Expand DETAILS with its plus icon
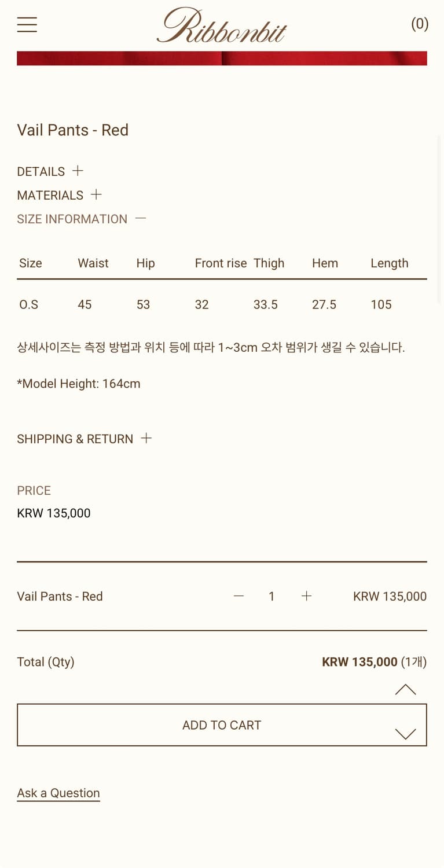 78,171
